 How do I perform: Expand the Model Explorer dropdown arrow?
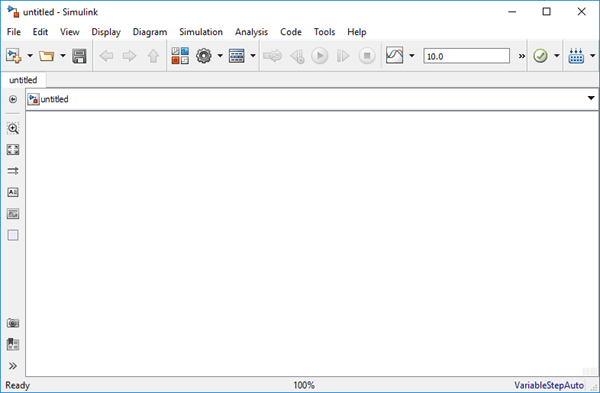tap(253, 56)
